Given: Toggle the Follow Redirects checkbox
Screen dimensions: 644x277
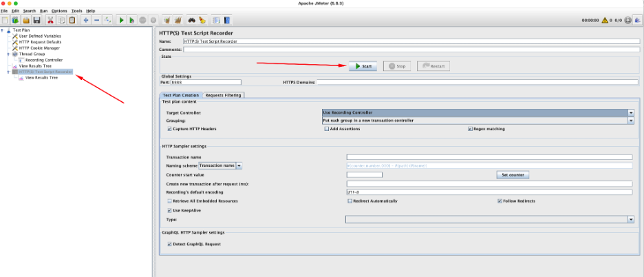Looking at the screenshot, I should 500,201.
